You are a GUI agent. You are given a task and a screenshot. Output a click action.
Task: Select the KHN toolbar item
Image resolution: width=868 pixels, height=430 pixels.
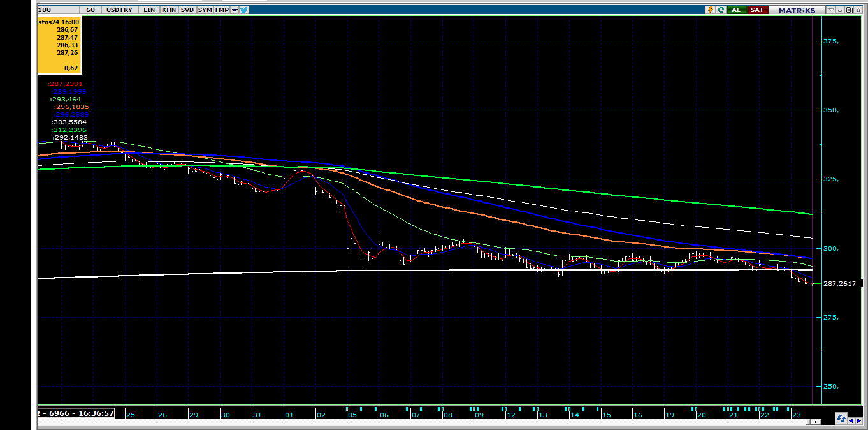coord(168,10)
